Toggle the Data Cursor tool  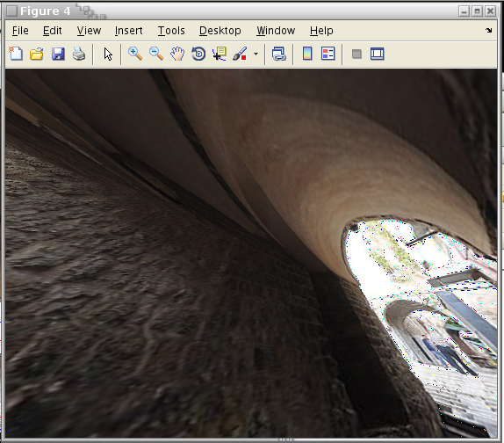click(220, 54)
